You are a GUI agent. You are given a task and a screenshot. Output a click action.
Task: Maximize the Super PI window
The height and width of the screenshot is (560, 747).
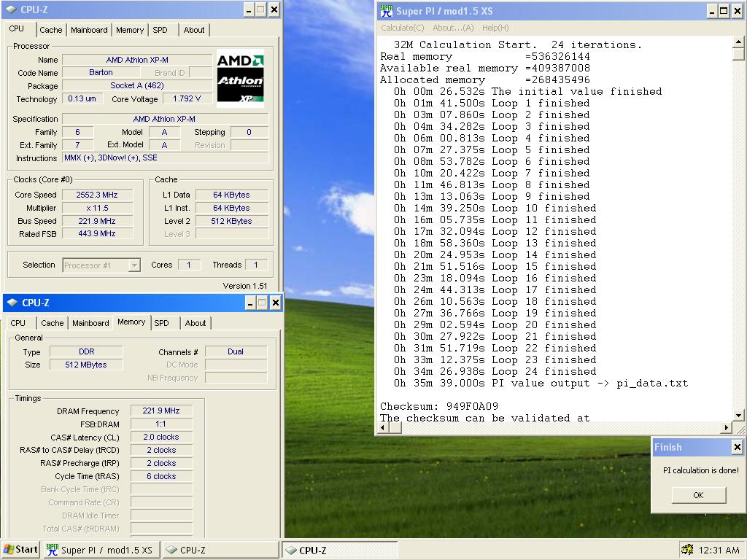724,10
